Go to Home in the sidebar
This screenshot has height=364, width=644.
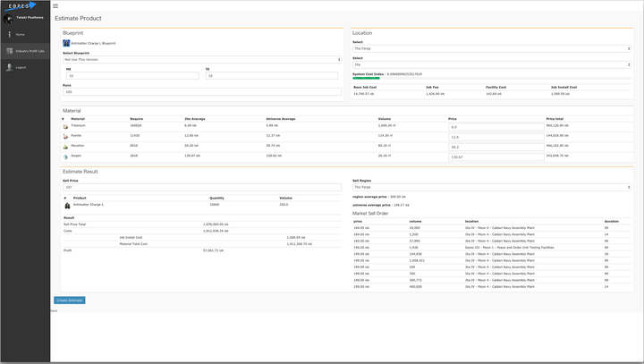click(20, 34)
